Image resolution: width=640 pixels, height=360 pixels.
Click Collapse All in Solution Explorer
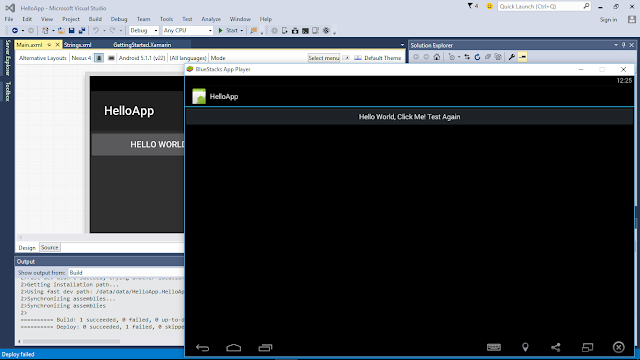(488, 57)
